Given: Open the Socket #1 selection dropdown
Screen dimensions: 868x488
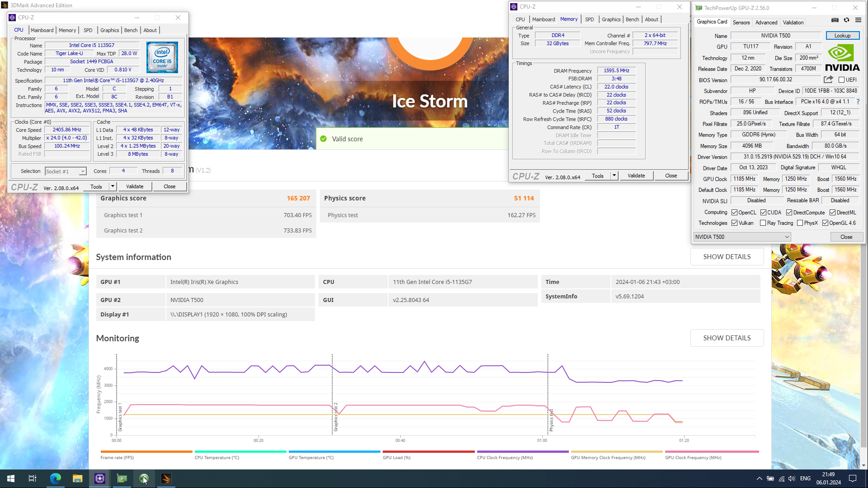Looking at the screenshot, I should [66, 171].
